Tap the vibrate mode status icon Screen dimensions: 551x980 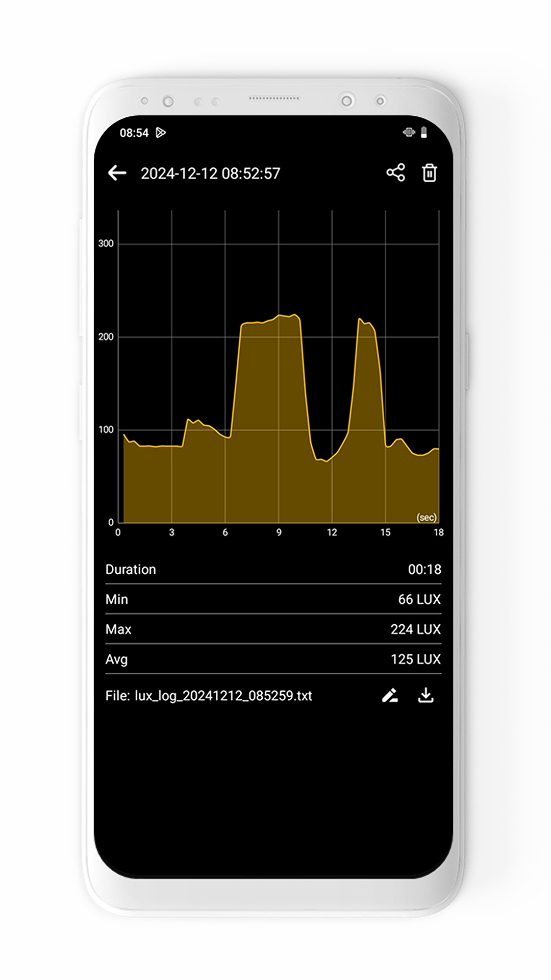pos(409,133)
